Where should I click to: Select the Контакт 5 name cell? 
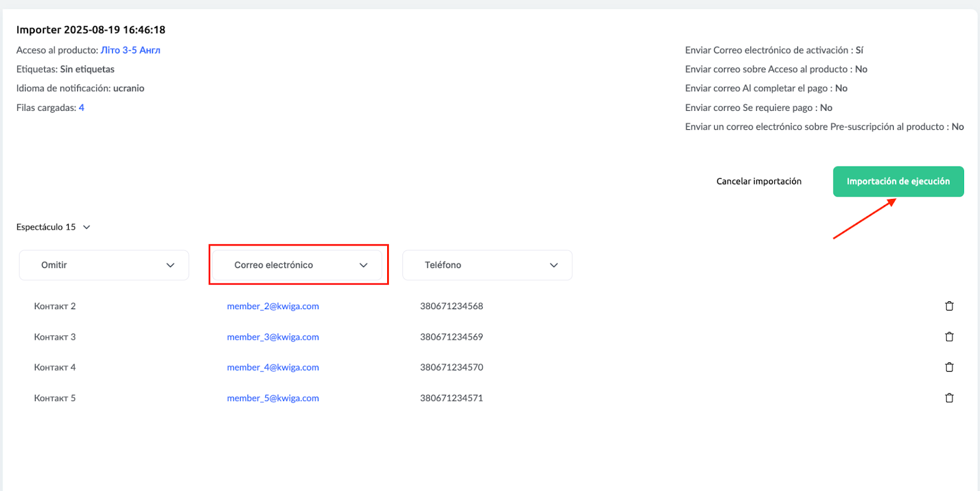pos(55,398)
